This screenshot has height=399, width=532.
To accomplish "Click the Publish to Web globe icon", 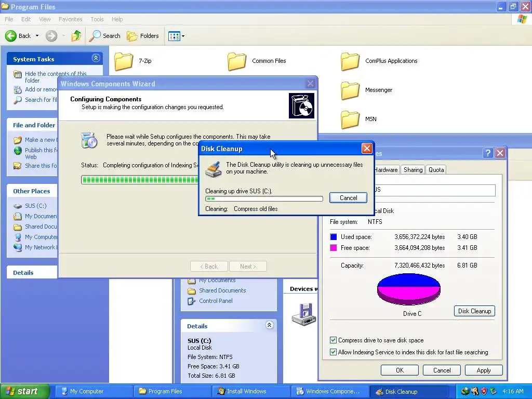I will click(x=18, y=151).
